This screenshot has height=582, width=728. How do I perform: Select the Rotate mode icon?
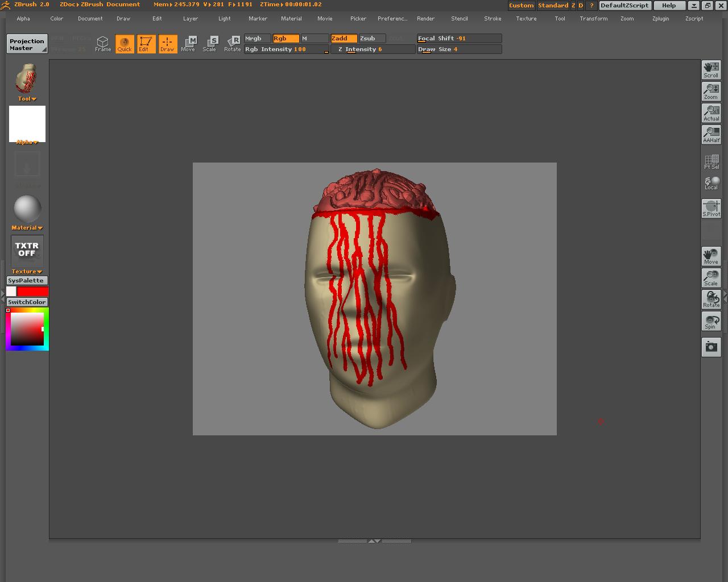click(x=232, y=44)
